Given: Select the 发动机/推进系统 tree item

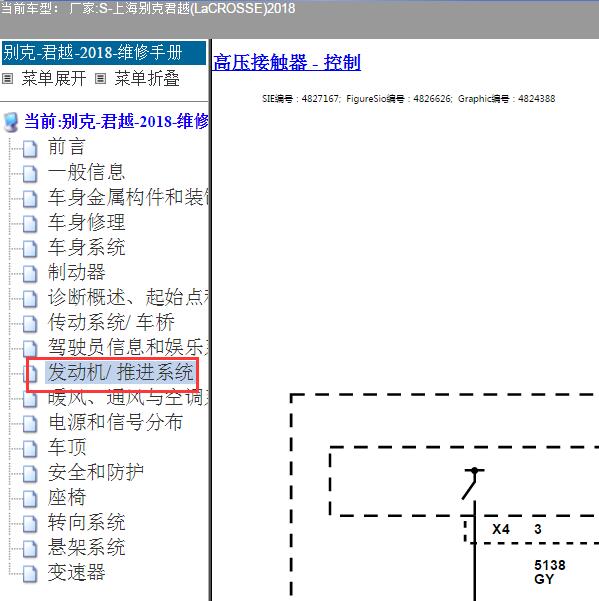Looking at the screenshot, I should tap(120, 372).
